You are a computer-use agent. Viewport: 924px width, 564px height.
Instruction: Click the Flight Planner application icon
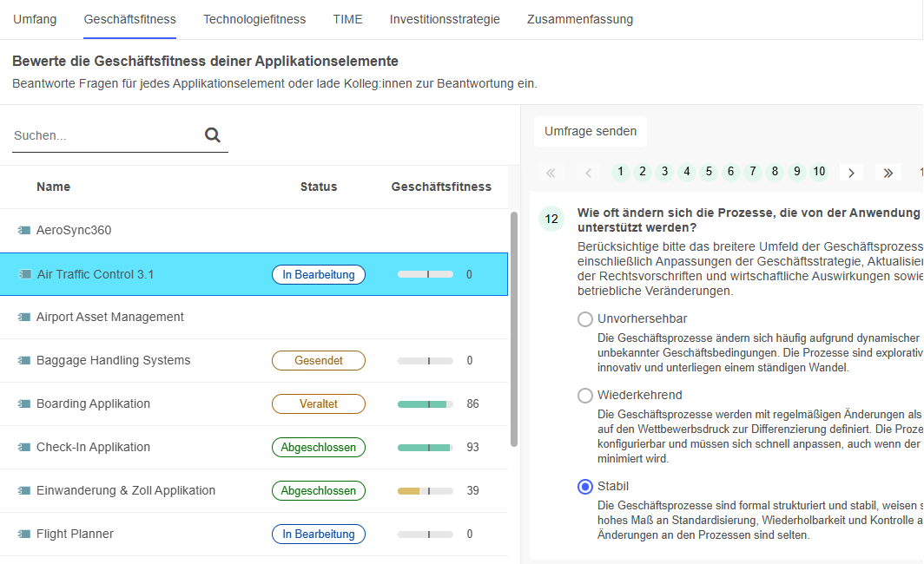(23, 534)
